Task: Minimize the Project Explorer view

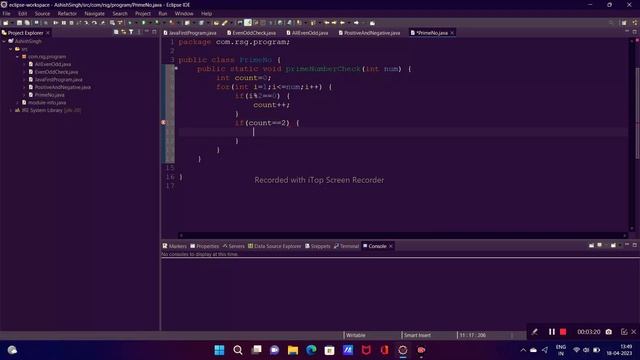Action: point(147,32)
